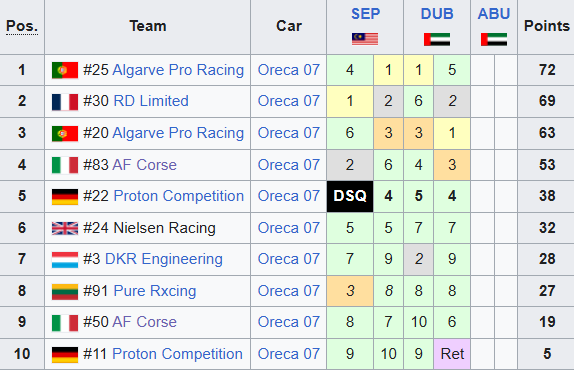Click the Italy flag next to #50
This screenshot has height=377, width=574.
pyautogui.click(x=65, y=323)
